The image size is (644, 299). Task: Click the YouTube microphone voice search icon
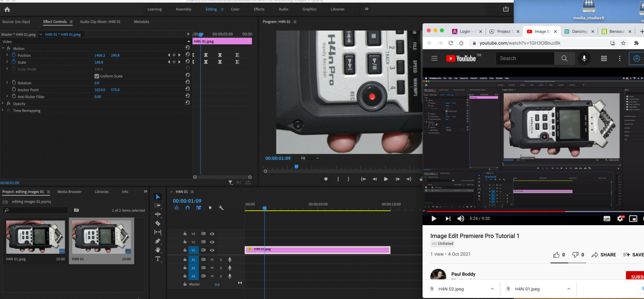click(584, 58)
